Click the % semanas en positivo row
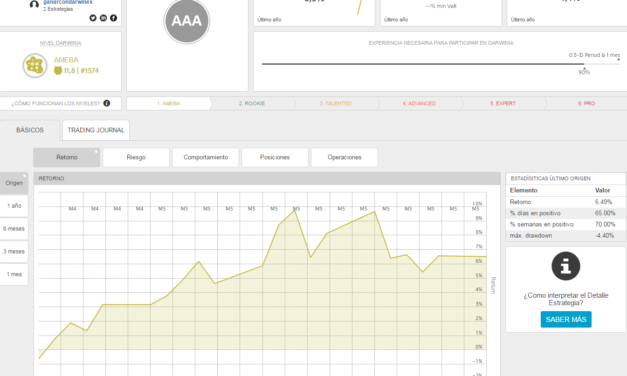Screen dimensions: 627x376 [566, 224]
